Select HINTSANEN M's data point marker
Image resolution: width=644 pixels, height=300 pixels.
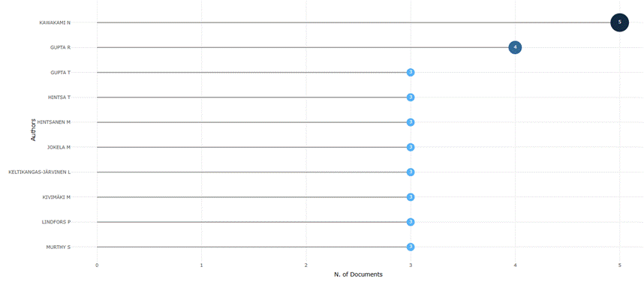411,122
